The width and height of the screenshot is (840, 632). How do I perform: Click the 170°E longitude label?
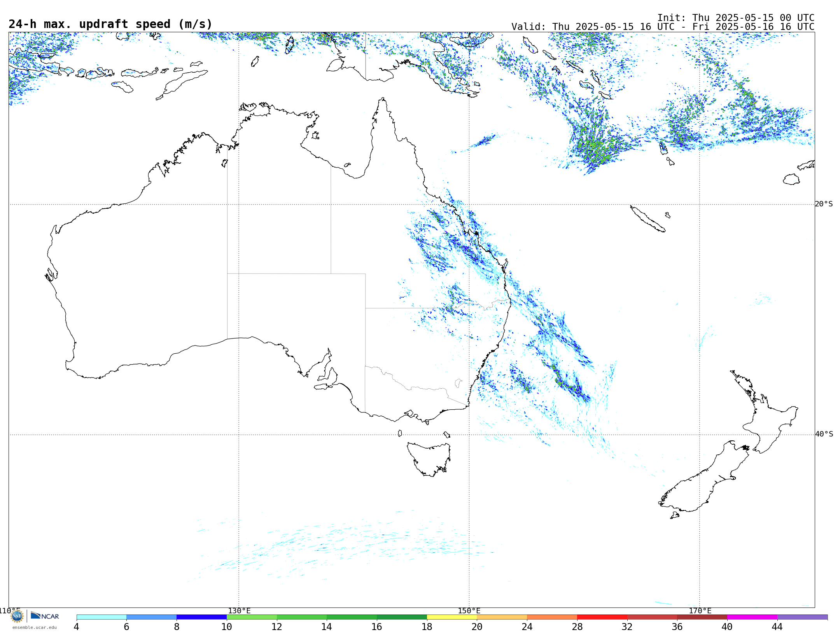pos(700,611)
